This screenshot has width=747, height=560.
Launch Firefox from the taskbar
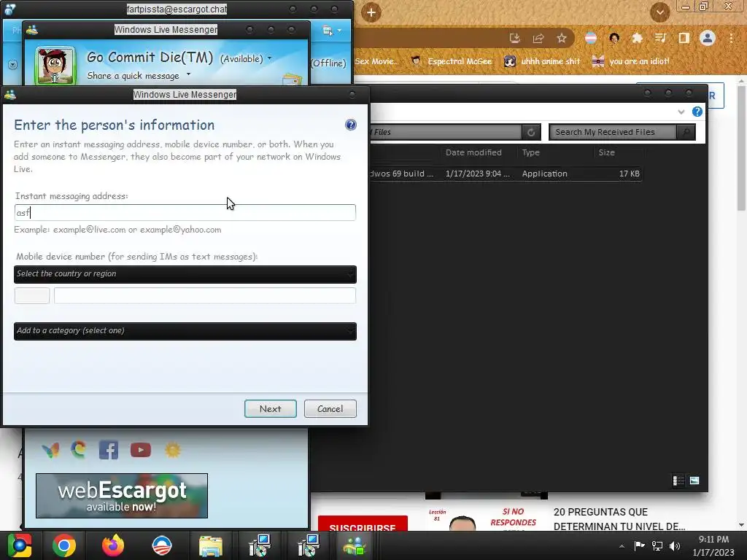pos(113,545)
